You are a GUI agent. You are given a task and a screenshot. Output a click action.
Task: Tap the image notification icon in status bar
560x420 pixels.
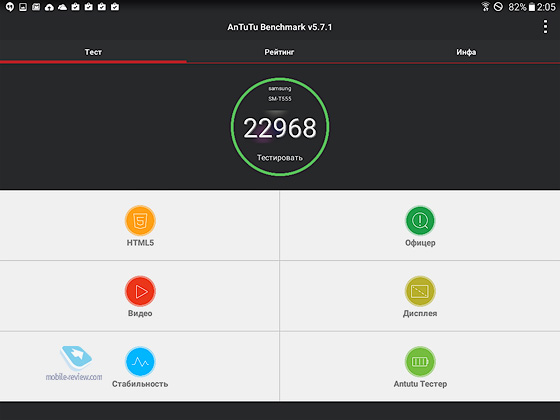[x=23, y=7]
